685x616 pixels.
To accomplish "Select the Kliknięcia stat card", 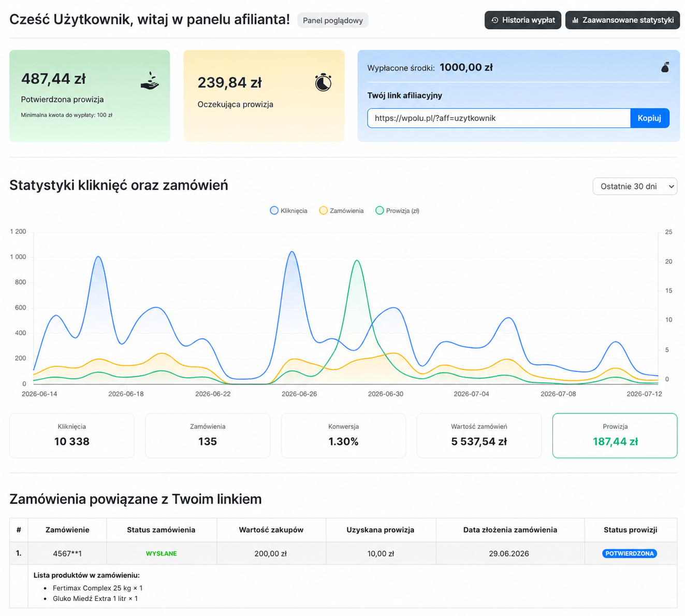I will [72, 436].
